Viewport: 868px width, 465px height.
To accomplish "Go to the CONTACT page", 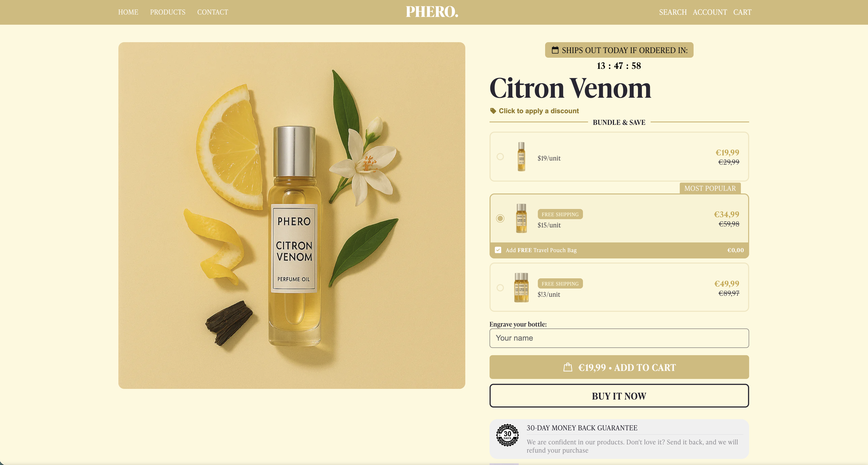I will click(213, 12).
